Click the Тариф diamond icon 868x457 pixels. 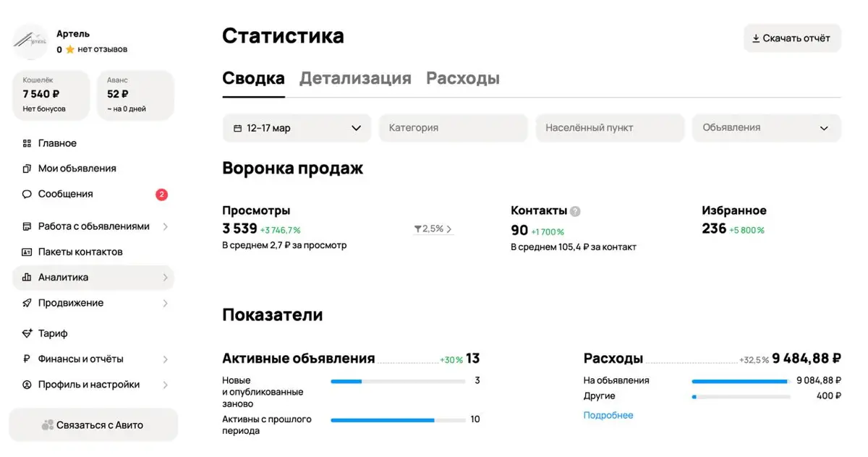27,333
